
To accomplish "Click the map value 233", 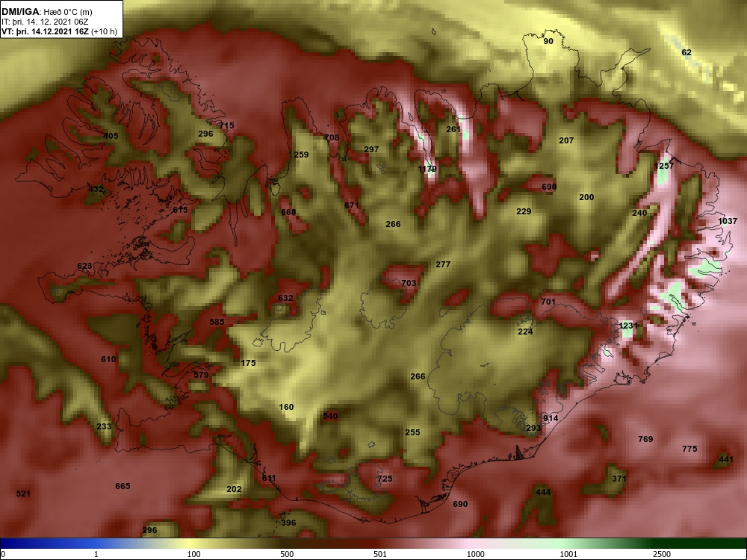I will (x=104, y=426).
